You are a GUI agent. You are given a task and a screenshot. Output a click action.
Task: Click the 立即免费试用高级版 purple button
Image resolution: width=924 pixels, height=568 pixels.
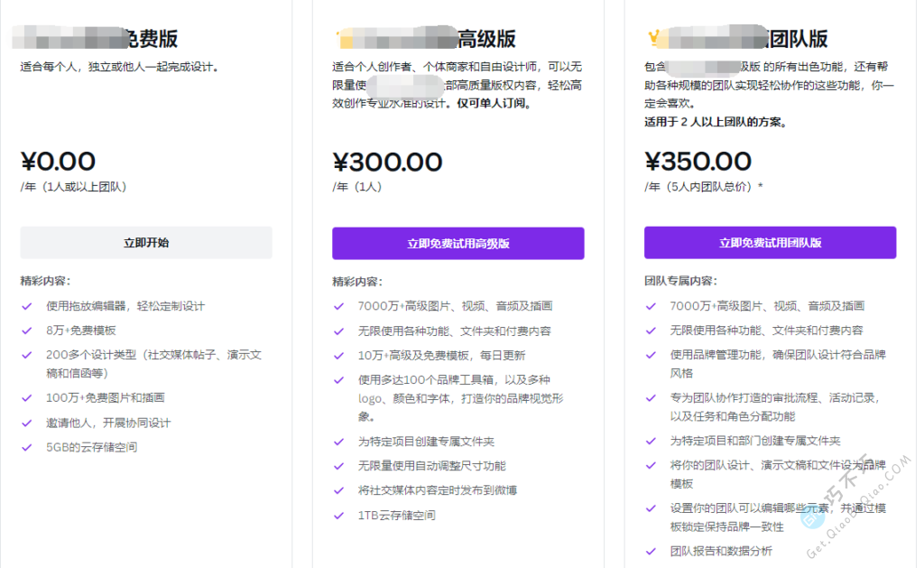click(x=457, y=243)
